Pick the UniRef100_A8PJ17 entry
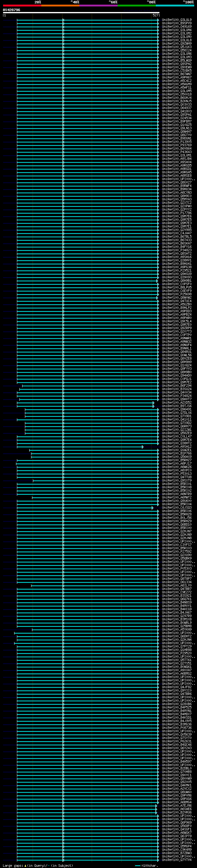This screenshot has height=868, width=197. pos(177,464)
